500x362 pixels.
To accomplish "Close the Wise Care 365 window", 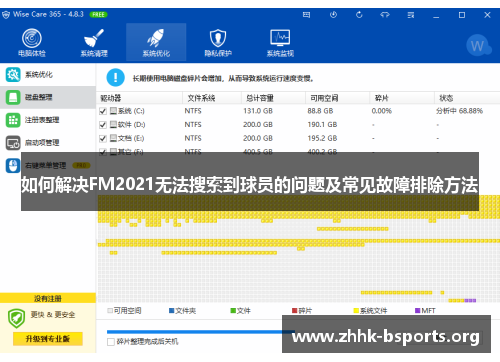I will (x=487, y=15).
